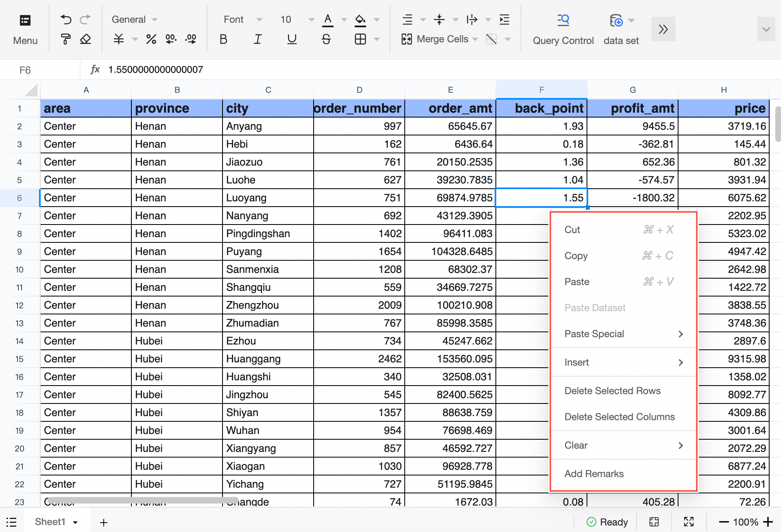Collapse the toolbar with the chevron button
Screen dimensions: 781x532
[x=766, y=29]
